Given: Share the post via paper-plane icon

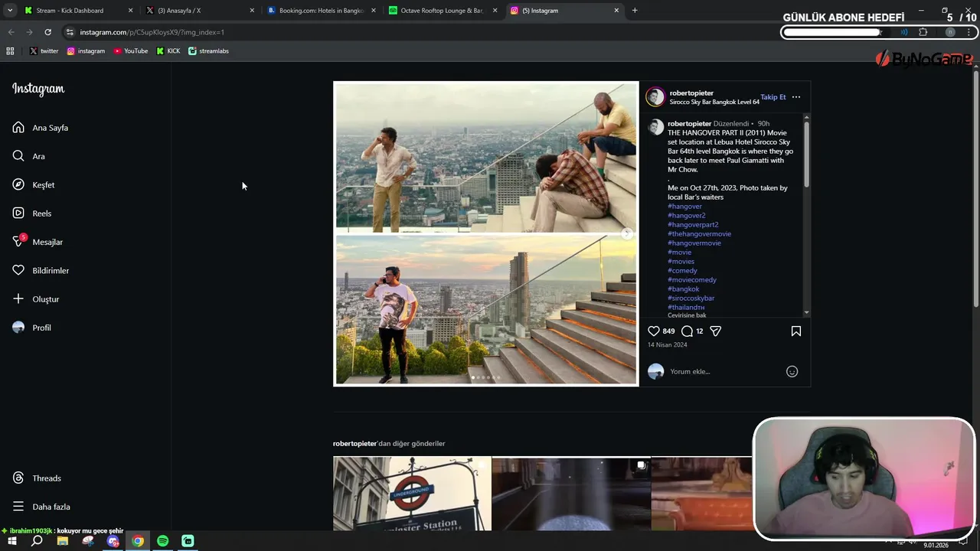Looking at the screenshot, I should (x=716, y=331).
